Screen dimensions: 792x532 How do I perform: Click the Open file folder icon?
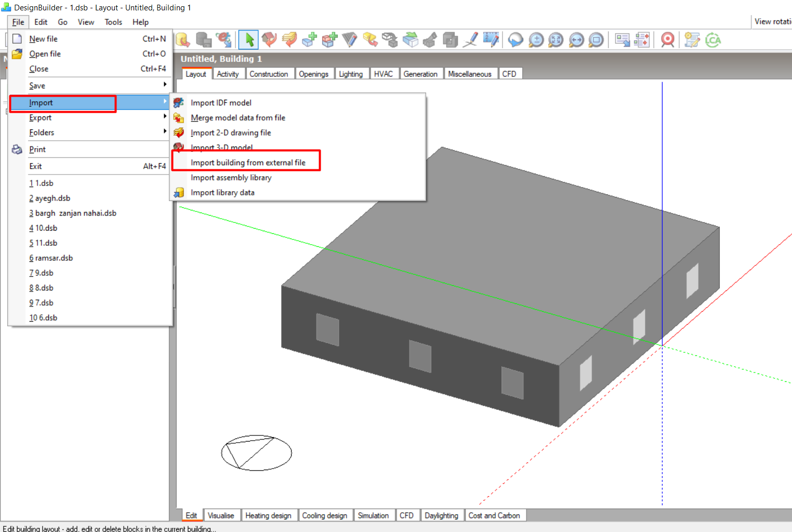pos(17,54)
